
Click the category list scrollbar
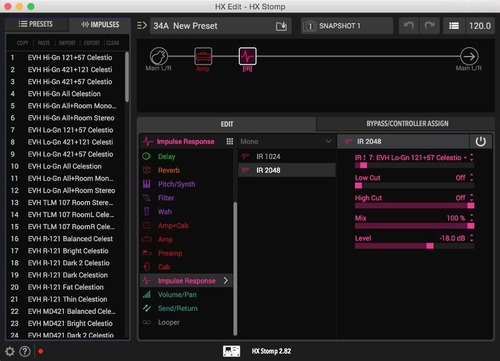pyautogui.click(x=235, y=268)
